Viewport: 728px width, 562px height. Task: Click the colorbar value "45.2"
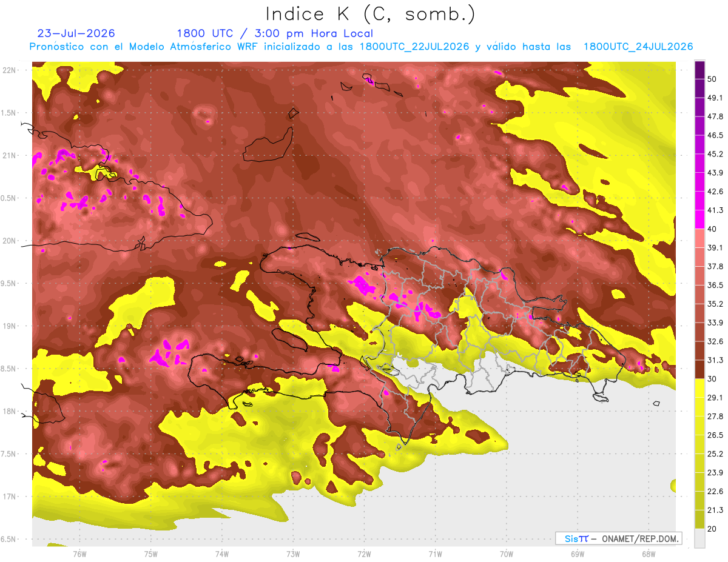715,154
